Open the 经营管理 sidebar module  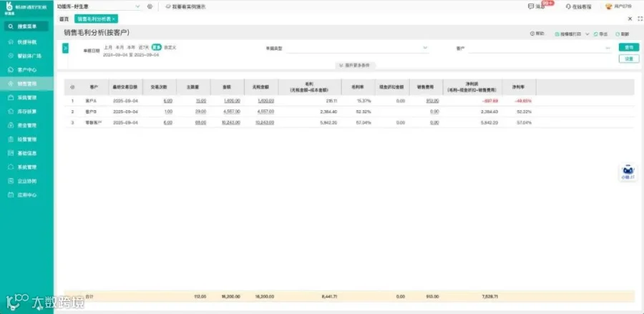click(x=26, y=139)
